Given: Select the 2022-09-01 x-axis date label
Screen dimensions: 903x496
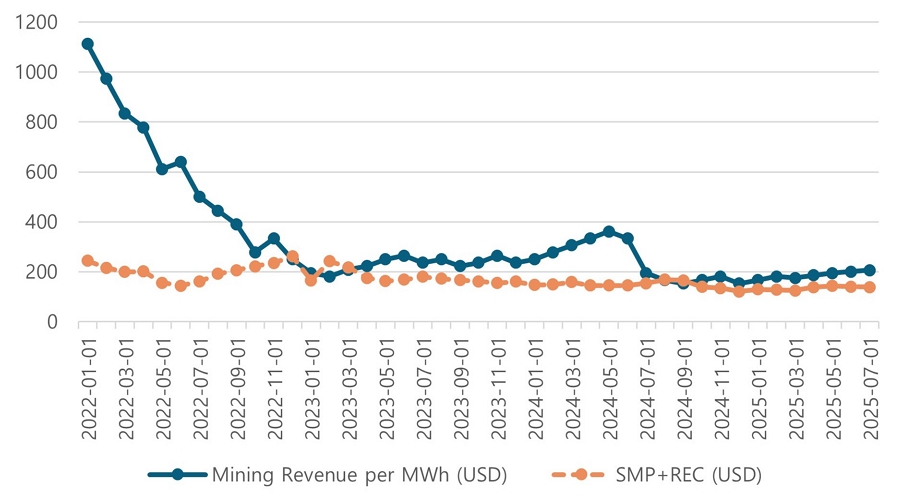Looking at the screenshot, I should [x=237, y=383].
